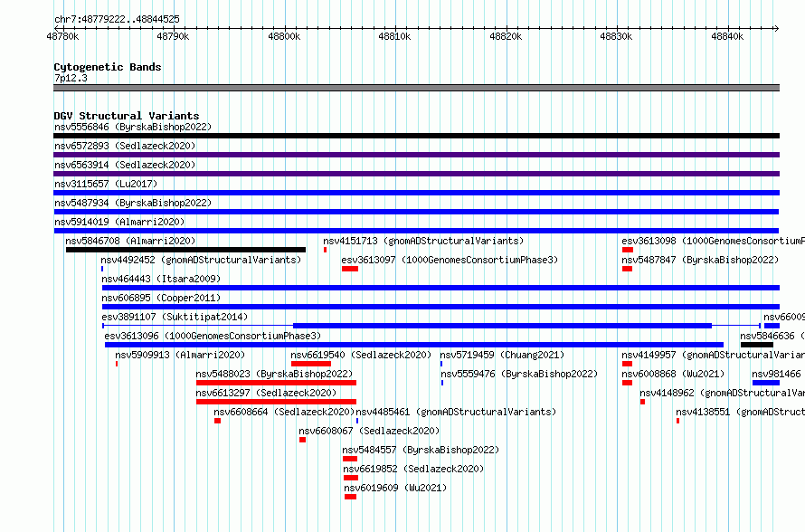Click the nsv6008868 (Wu2021) label
The width and height of the screenshot is (805, 532).
click(x=673, y=374)
